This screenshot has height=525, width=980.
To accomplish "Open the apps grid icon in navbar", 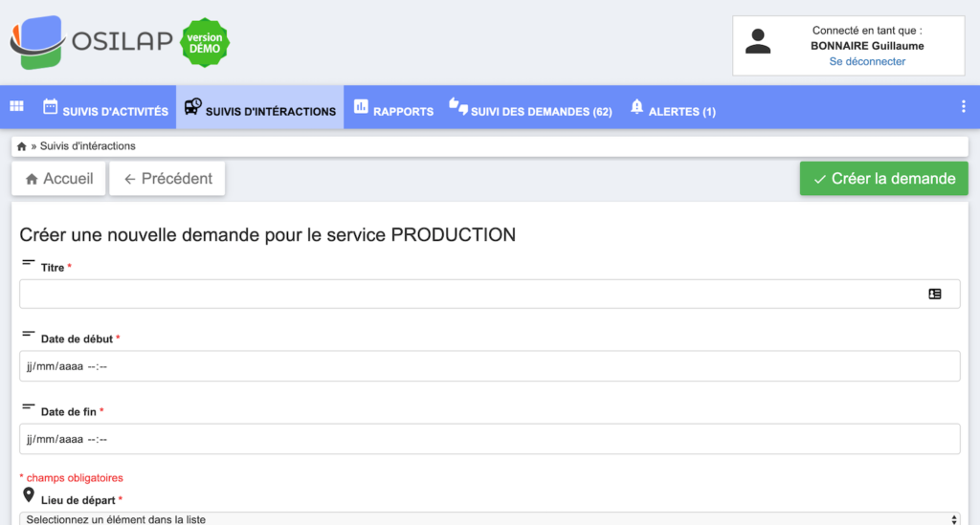I will coord(17,106).
